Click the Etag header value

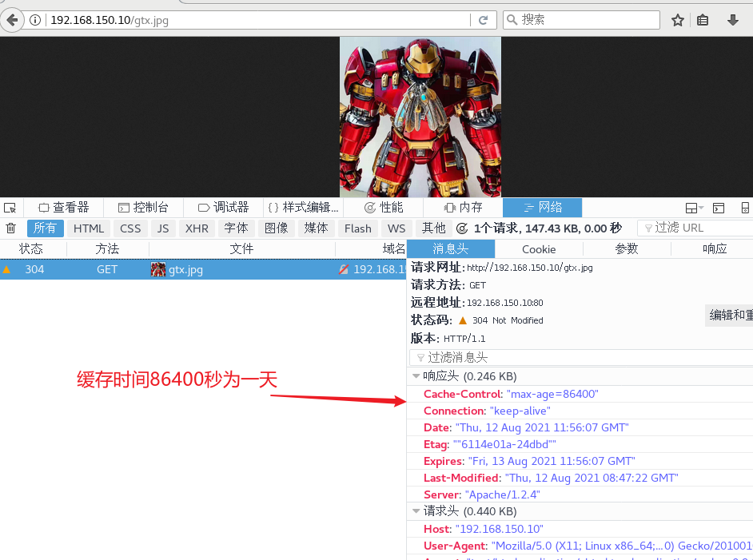tap(504, 444)
